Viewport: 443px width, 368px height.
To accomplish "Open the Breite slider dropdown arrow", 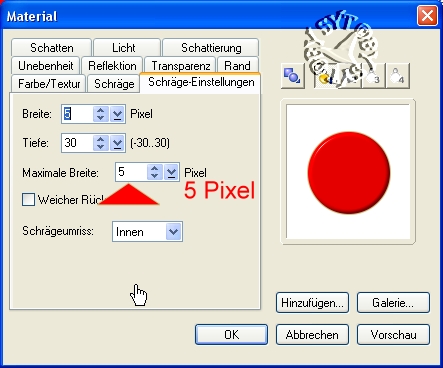I will pos(117,114).
